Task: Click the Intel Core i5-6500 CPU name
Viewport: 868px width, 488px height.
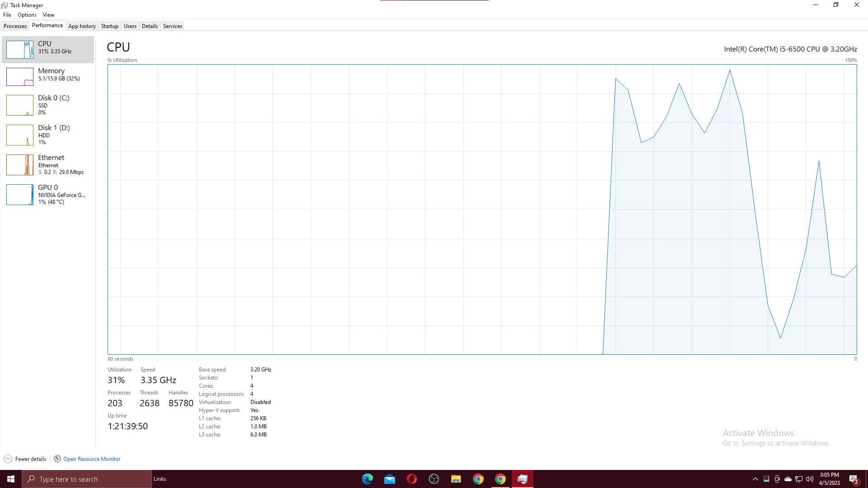Action: pyautogui.click(x=790, y=49)
